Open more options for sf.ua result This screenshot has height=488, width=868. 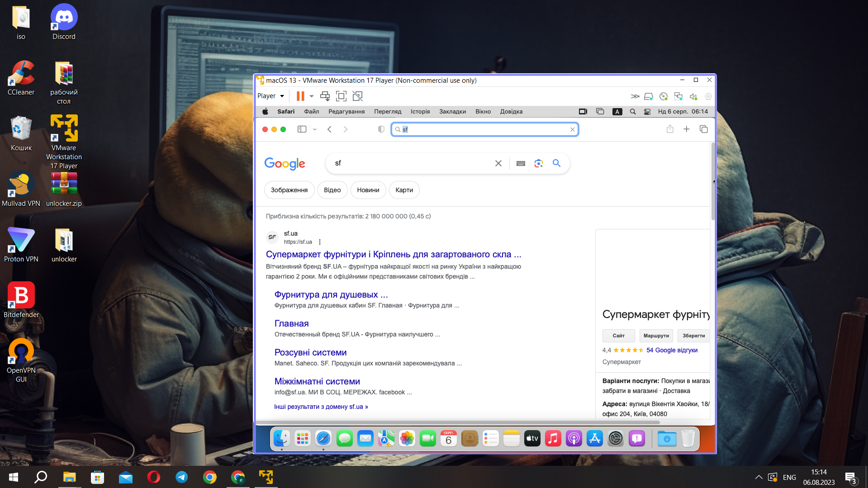click(319, 242)
